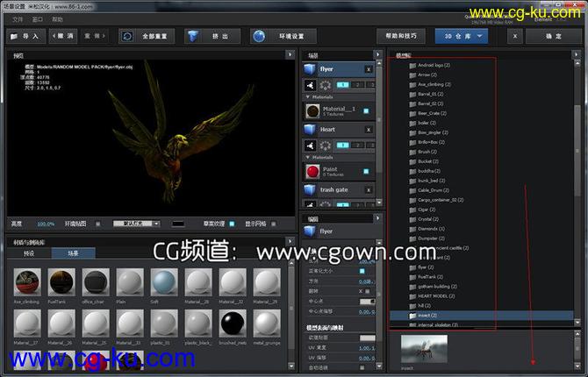Confirm with the 确定 button

tap(554, 36)
